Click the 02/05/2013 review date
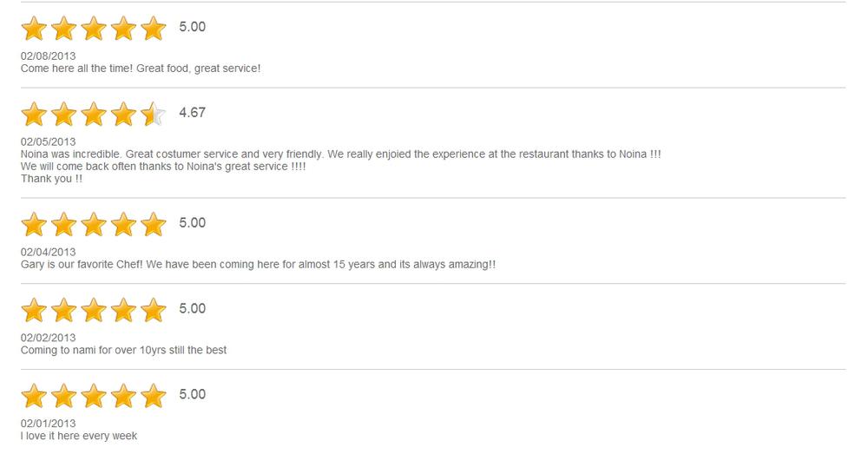 (48, 141)
